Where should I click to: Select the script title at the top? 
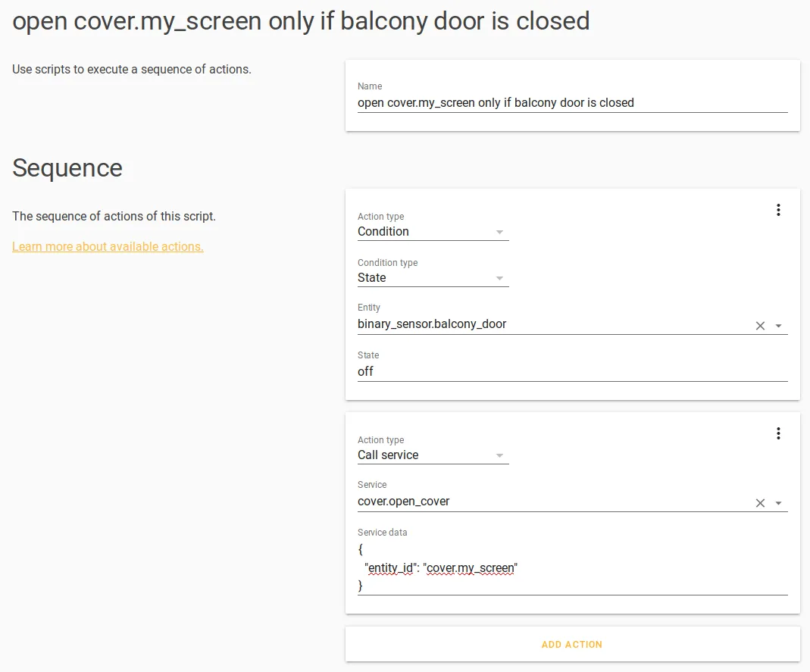(x=300, y=20)
